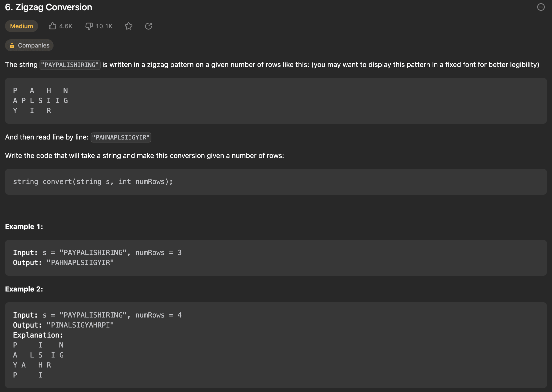Click the Explanation label in Example 2

38,335
